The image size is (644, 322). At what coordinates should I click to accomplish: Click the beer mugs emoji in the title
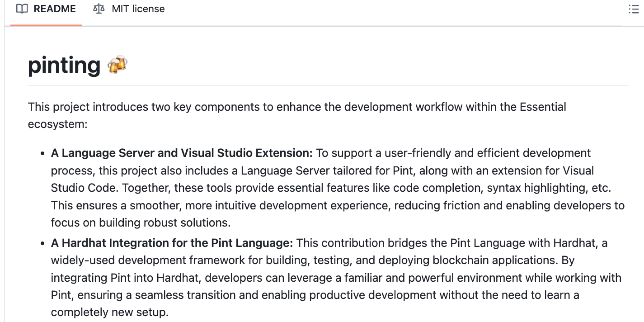pos(118,65)
